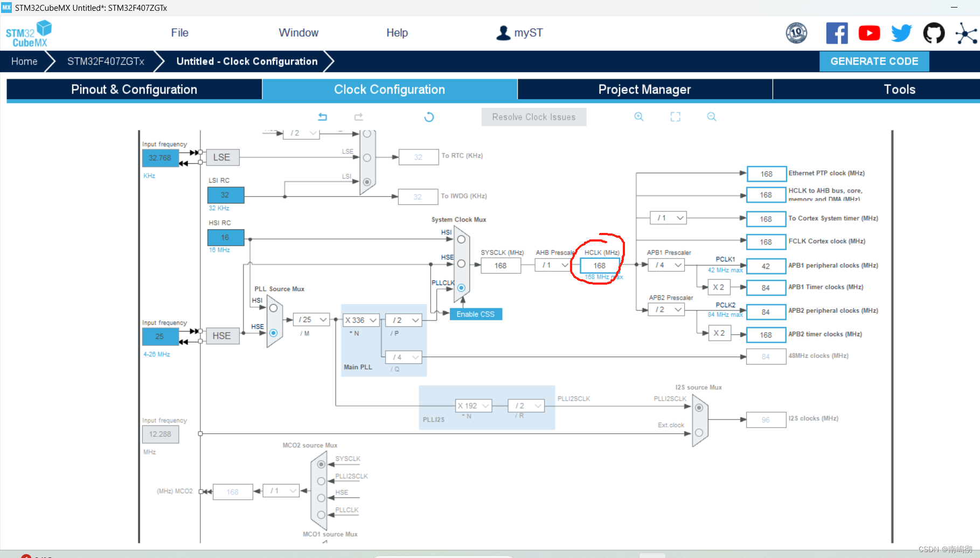Click the ST community network icon

(966, 33)
